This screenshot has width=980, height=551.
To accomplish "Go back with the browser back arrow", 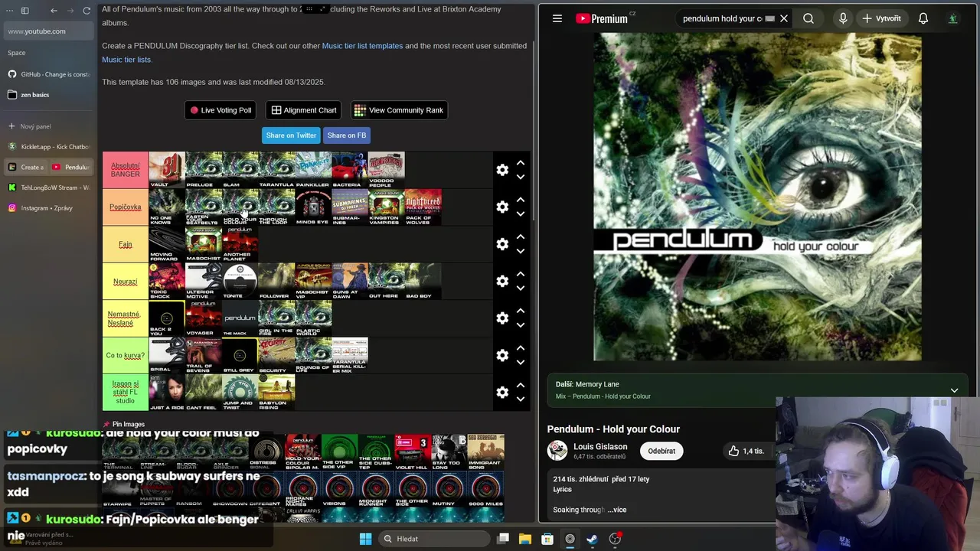I will [54, 11].
